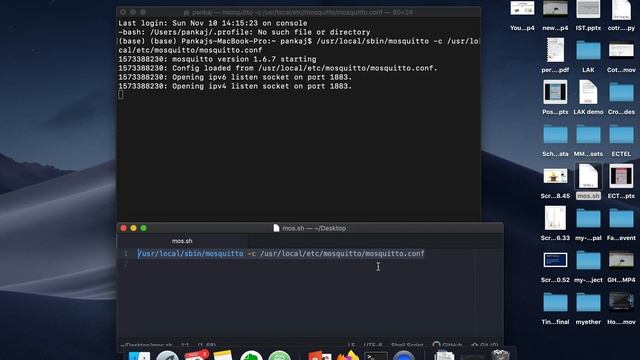Select the Cot...mov movie file icon

pos(621,51)
